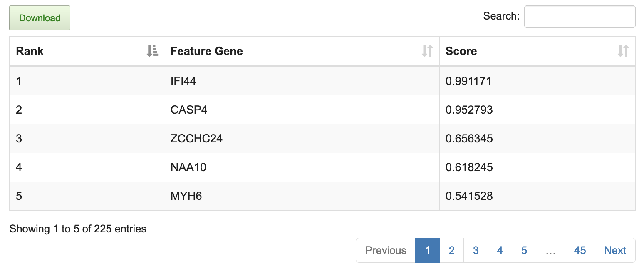Click the Rank column sort icon
Screen dimensions: 644x269
click(153, 51)
